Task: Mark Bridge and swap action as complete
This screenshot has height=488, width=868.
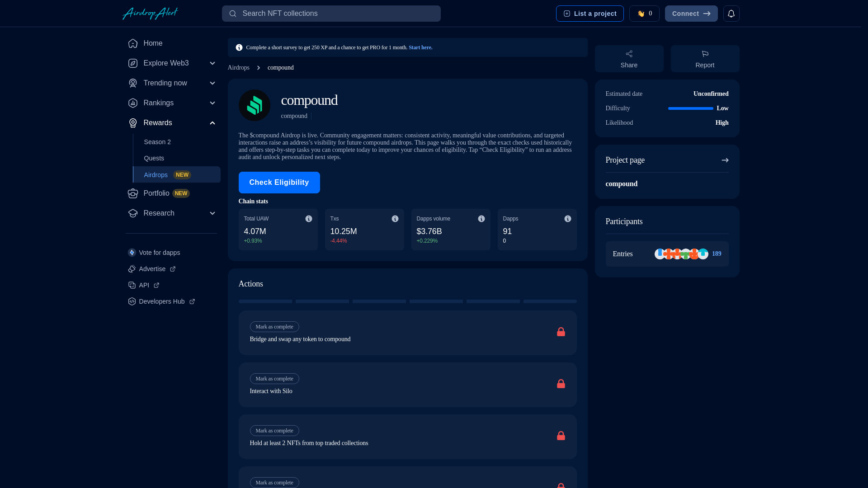Action: pos(274,327)
